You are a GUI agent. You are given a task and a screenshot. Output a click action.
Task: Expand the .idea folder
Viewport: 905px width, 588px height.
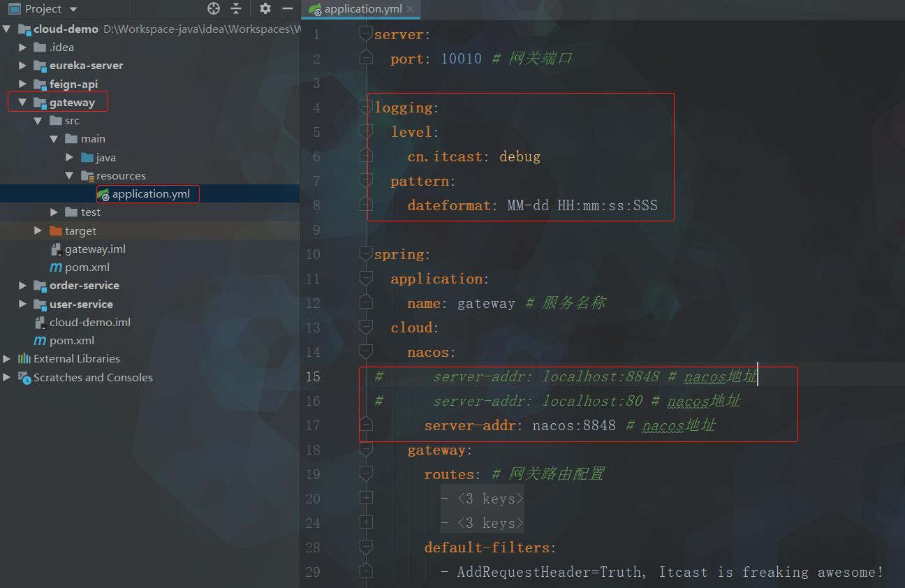pos(22,47)
